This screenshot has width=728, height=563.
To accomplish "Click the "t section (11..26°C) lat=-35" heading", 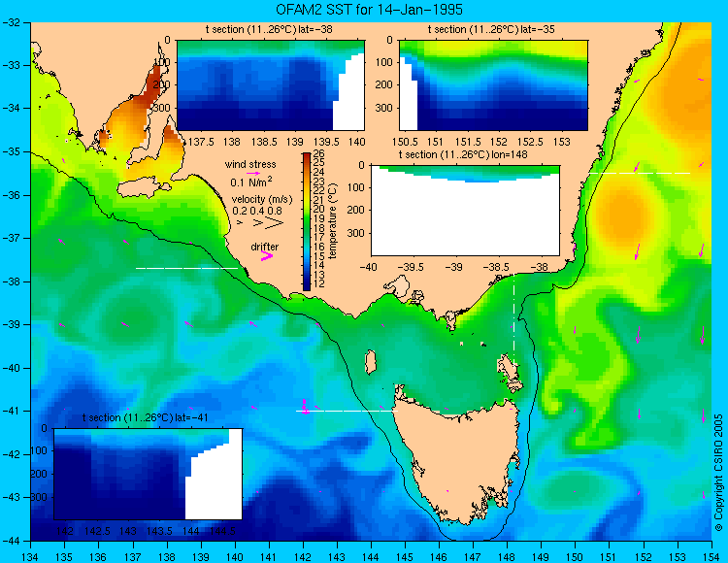I will 491,30.
